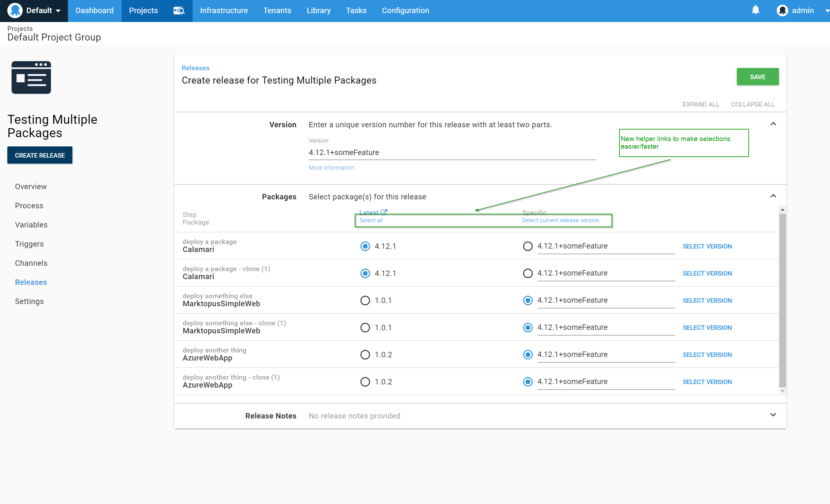The image size is (830, 504).
Task: Click the CREATE RELEASE button
Action: tap(40, 155)
